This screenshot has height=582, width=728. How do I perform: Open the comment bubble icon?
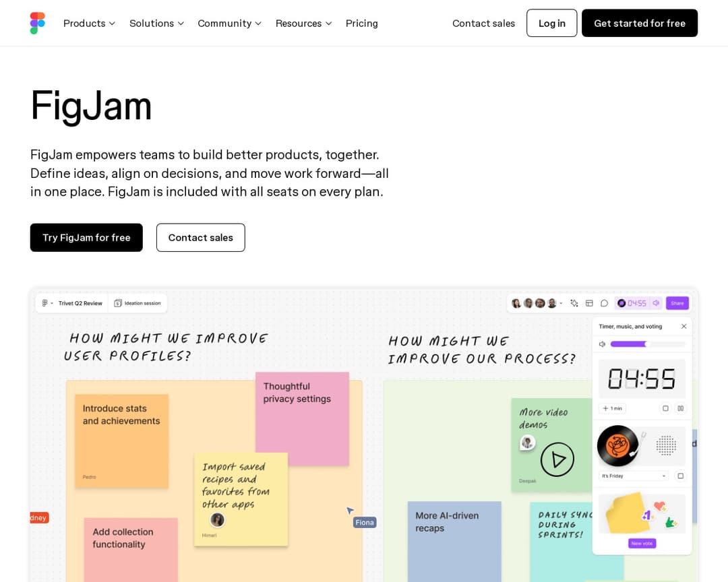click(604, 303)
